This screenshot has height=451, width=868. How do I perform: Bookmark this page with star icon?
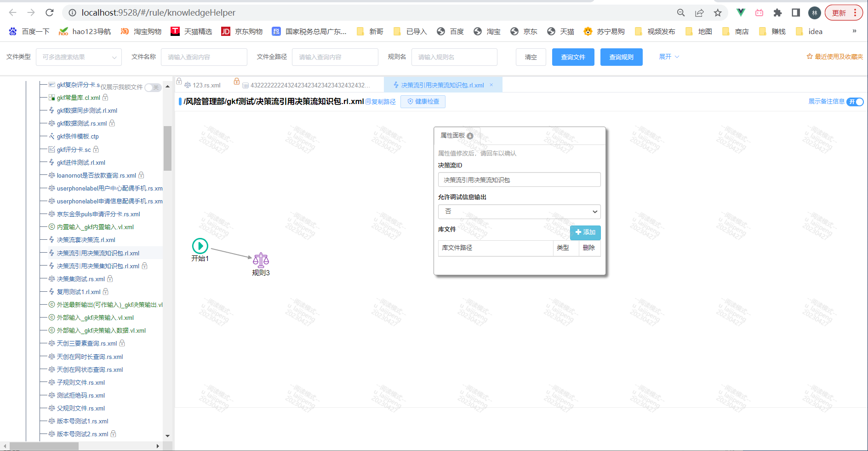tap(718, 13)
